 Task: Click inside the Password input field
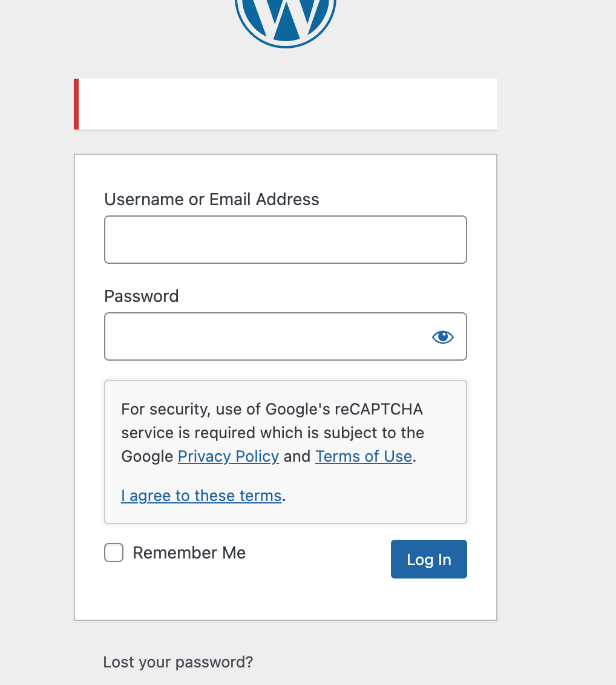[266, 336]
